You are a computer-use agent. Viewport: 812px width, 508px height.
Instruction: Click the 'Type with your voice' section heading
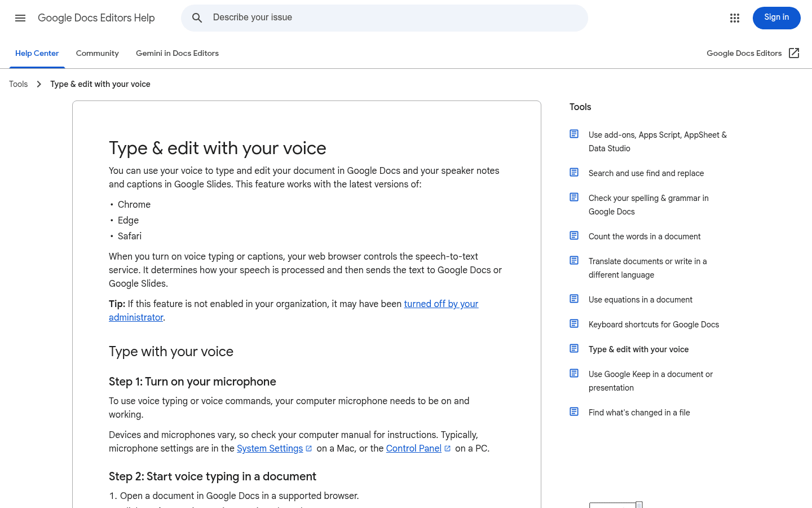click(x=171, y=352)
